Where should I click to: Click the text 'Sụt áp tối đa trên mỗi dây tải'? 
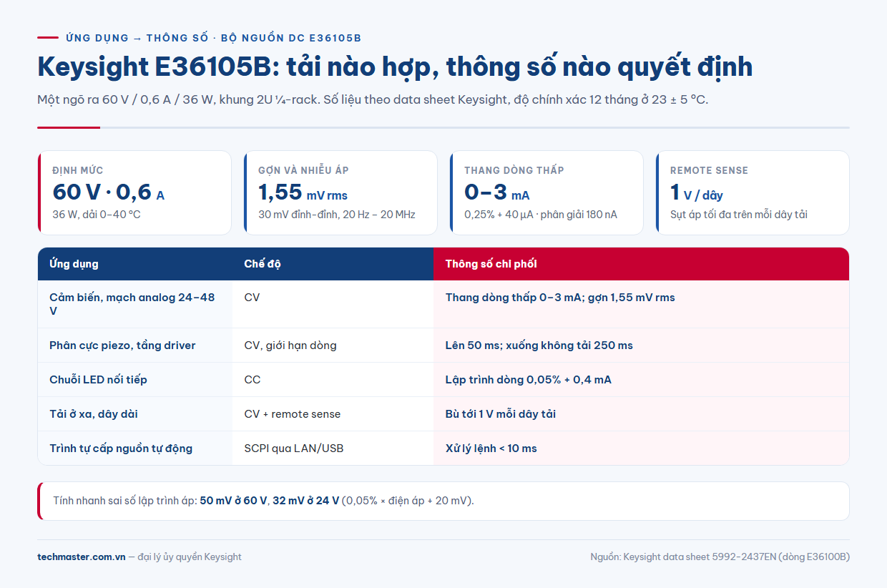click(x=739, y=214)
